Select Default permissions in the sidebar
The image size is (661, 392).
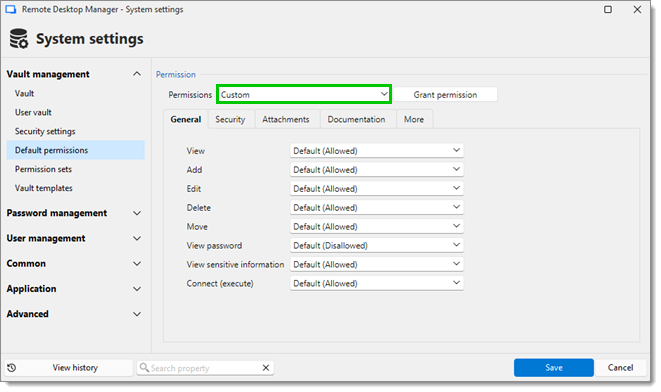[75, 150]
